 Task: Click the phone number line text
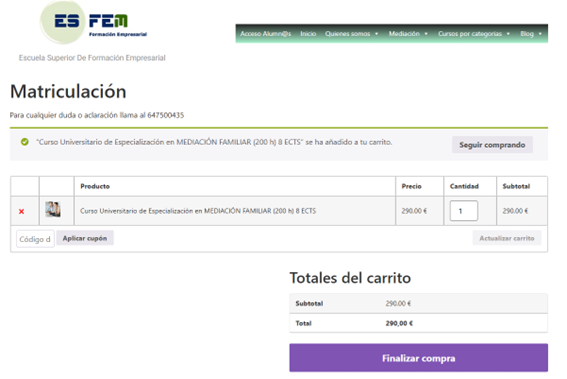tap(97, 115)
